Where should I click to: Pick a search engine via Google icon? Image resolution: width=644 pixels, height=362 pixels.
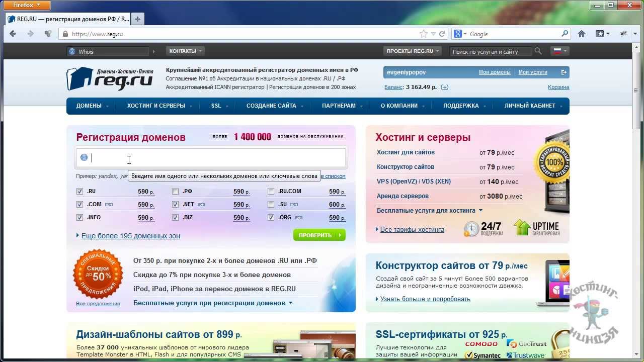[460, 34]
